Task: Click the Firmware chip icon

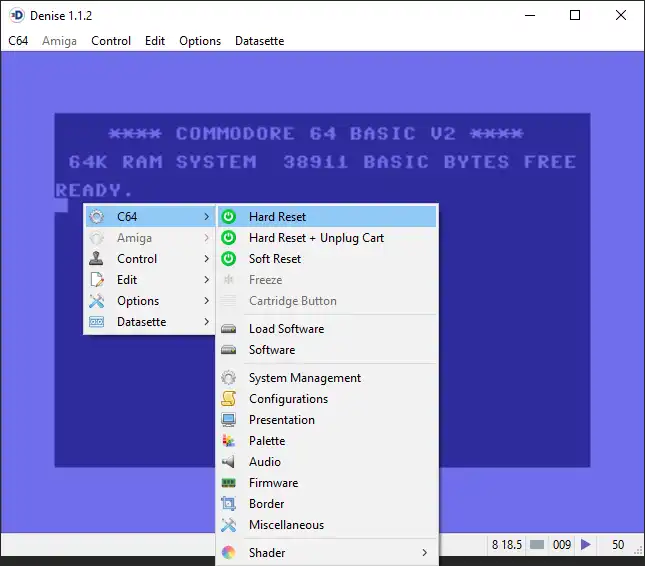Action: pyautogui.click(x=228, y=482)
